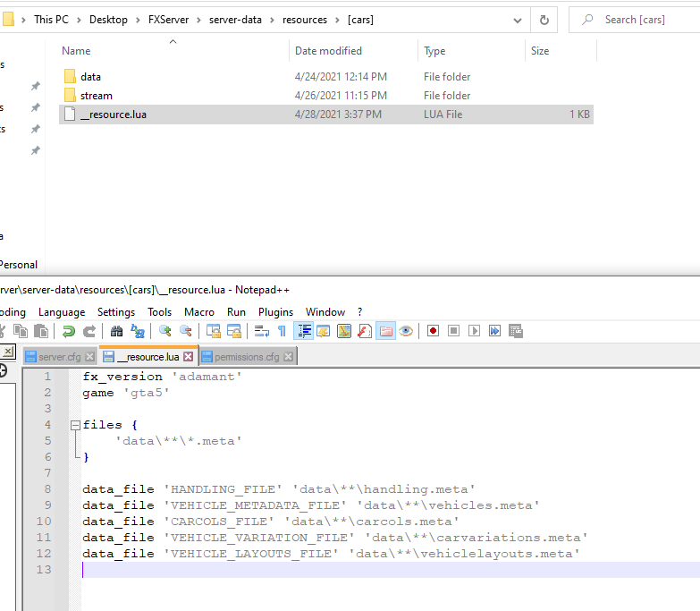Sort Explorer files by Type column
The height and width of the screenshot is (611, 700).
pos(434,51)
